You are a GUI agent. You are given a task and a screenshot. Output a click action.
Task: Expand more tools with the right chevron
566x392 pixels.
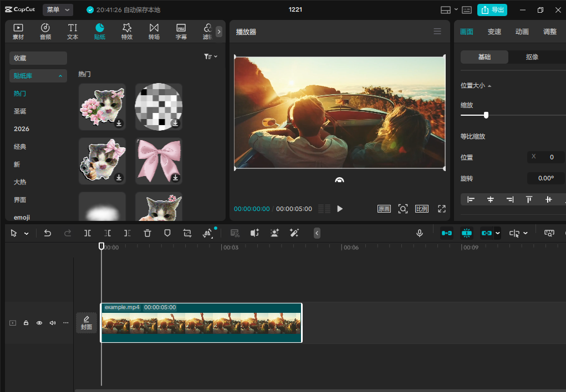(x=219, y=32)
